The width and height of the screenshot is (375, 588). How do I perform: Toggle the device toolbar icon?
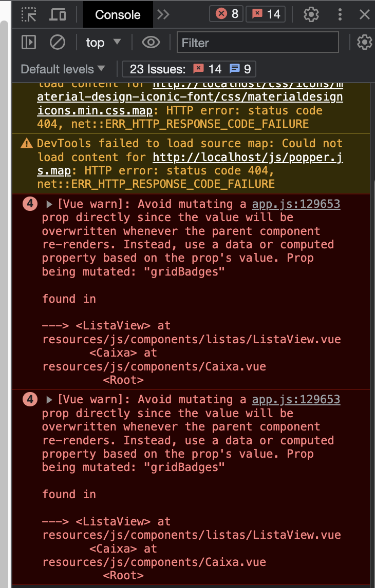coord(58,14)
